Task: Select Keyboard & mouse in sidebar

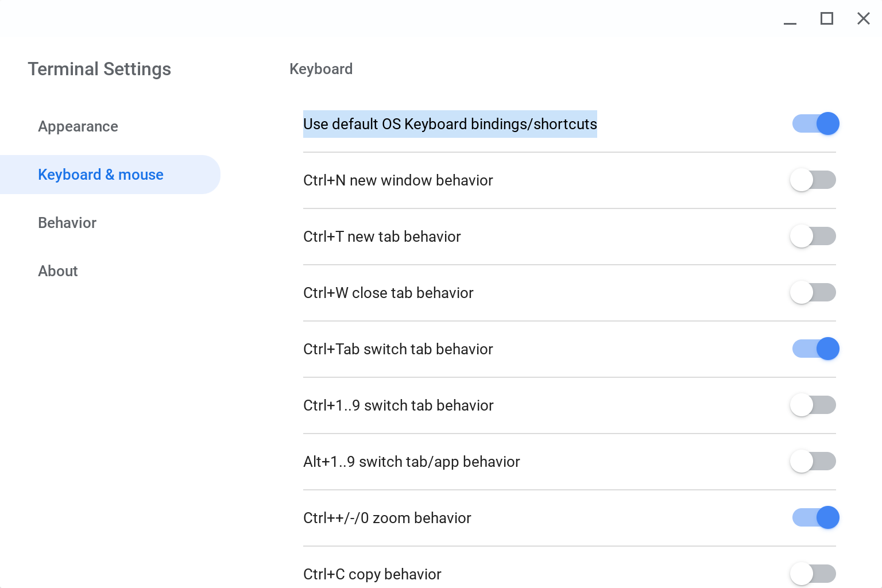Action: pyautogui.click(x=100, y=175)
